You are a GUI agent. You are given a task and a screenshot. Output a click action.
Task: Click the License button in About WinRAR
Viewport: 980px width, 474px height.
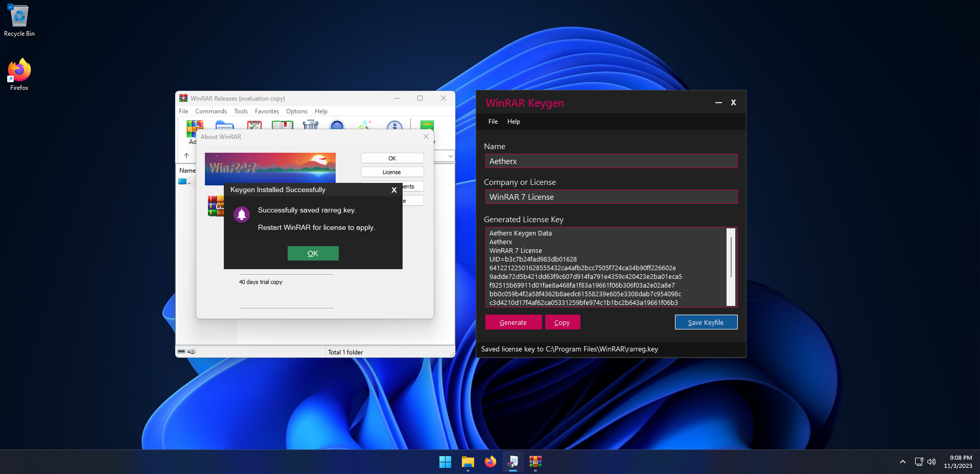tap(392, 172)
